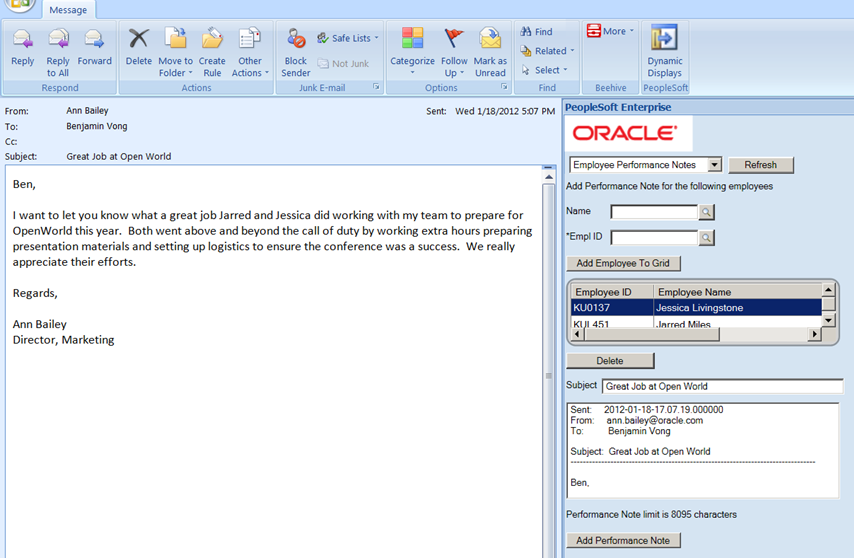Forward this message using Forward icon
854x559 pixels.
coord(94,47)
